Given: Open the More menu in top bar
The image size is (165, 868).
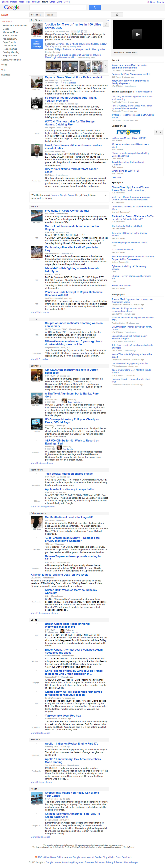Looking at the screenshot, I should coord(67,2).
